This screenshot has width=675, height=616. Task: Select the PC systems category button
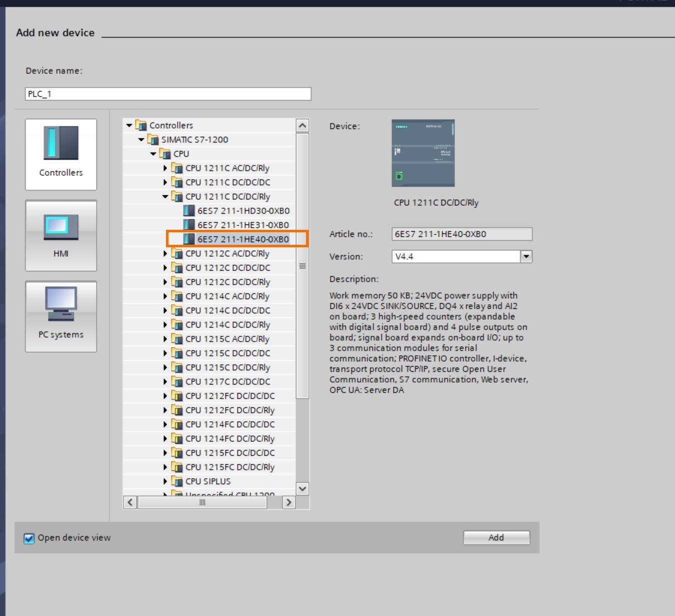pos(61,317)
